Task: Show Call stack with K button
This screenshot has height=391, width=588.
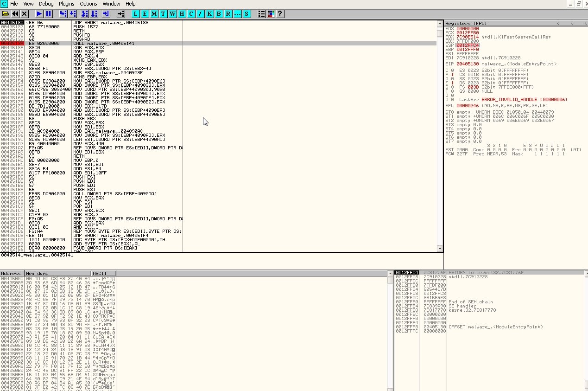Action: (209, 14)
